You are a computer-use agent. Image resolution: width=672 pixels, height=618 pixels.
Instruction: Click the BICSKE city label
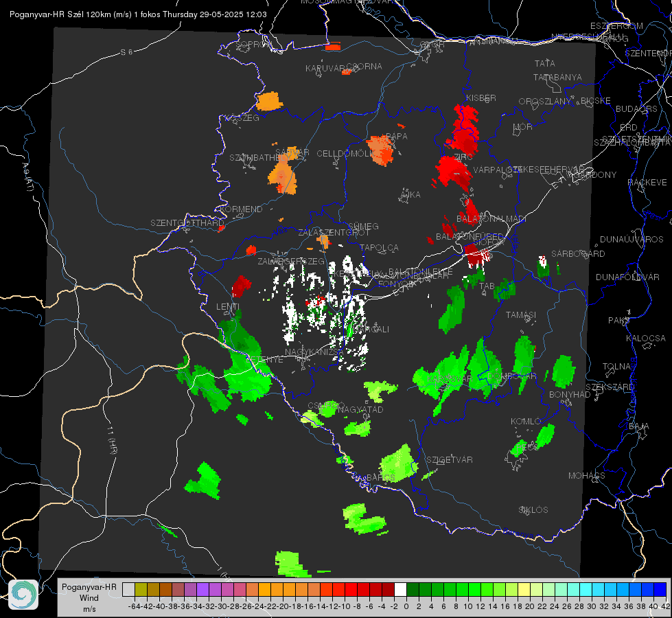point(596,101)
